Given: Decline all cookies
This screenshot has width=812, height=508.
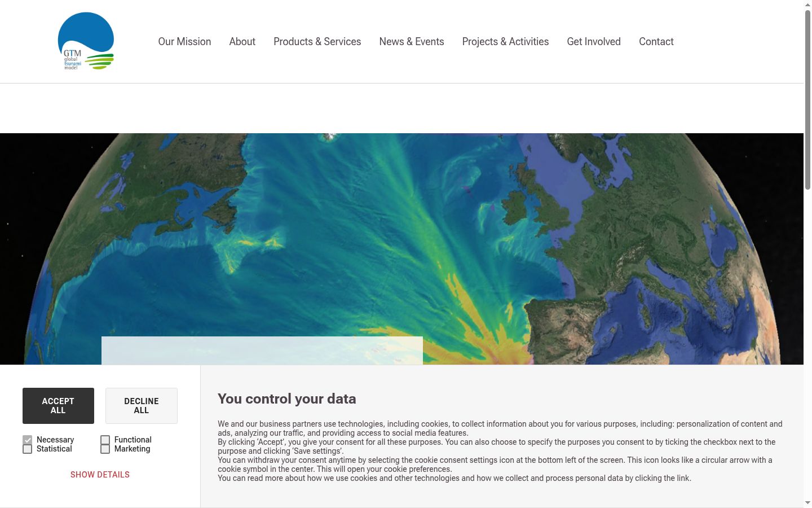Looking at the screenshot, I should point(142,406).
